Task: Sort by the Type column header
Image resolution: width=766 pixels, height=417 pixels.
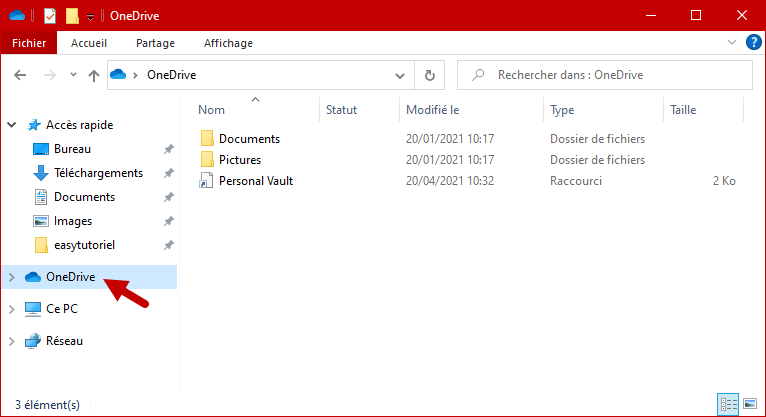Action: [562, 110]
